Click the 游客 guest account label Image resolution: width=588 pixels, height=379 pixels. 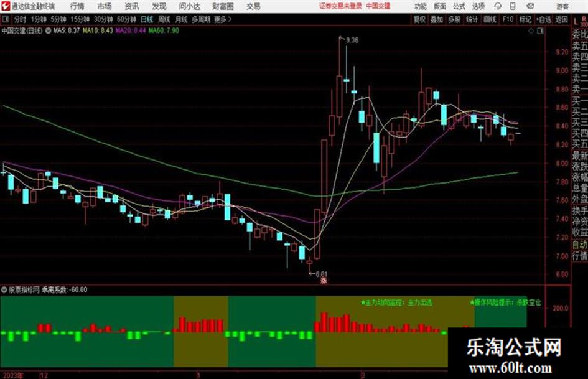pyautogui.click(x=562, y=6)
